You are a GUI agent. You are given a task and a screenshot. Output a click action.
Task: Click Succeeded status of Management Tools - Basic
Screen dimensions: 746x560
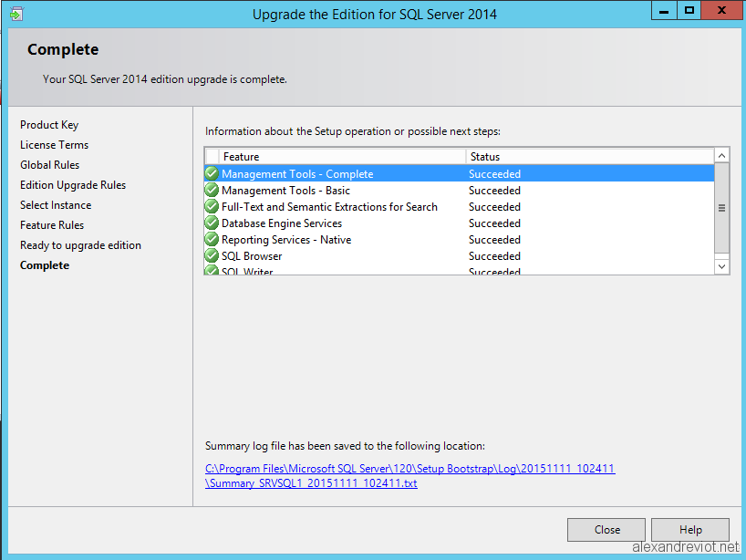(495, 191)
